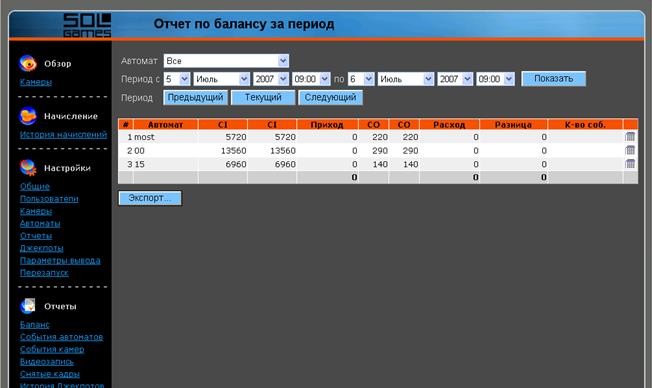
Task: Select the row named 15
Action: (x=378, y=164)
